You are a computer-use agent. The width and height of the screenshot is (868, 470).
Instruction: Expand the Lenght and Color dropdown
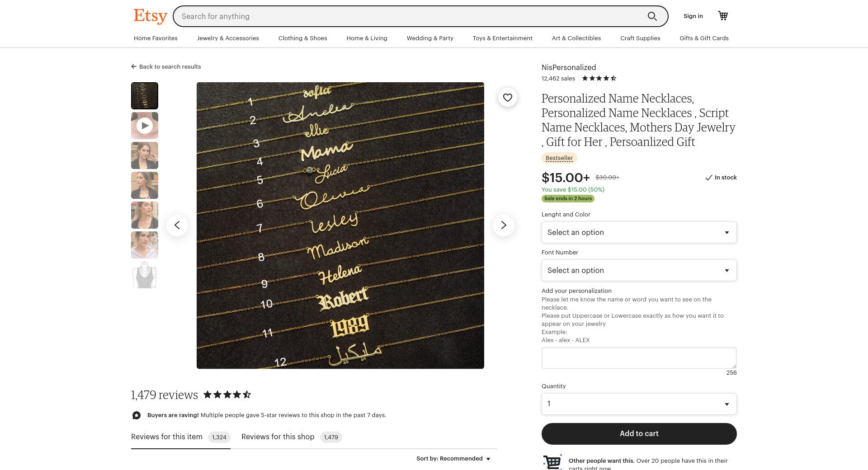pos(639,232)
